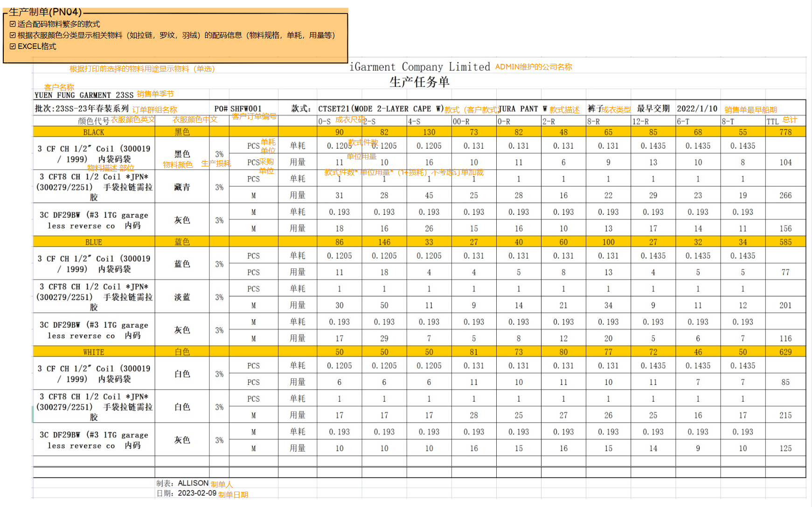Image resolution: width=812 pixels, height=507 pixels.
Task: Click the BLACK row total 778
Action: [785, 132]
